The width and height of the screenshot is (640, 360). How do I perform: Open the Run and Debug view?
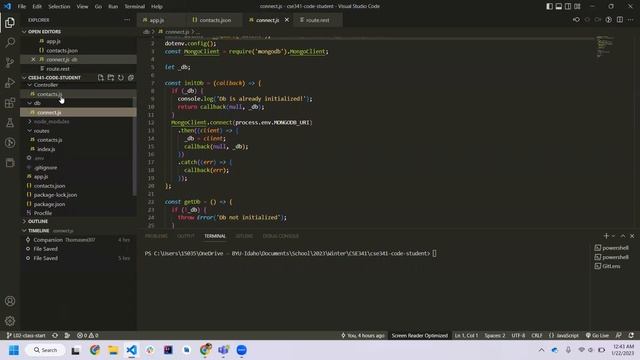[x=10, y=82]
